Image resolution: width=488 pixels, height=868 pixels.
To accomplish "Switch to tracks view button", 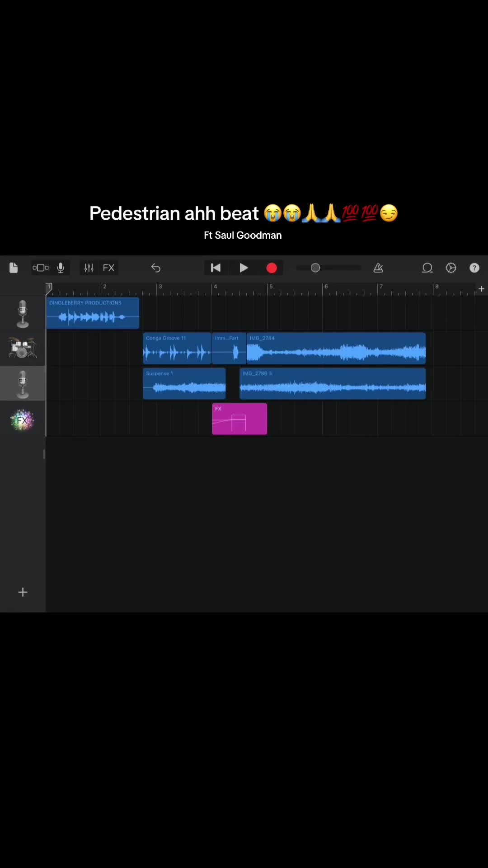I will [x=40, y=268].
